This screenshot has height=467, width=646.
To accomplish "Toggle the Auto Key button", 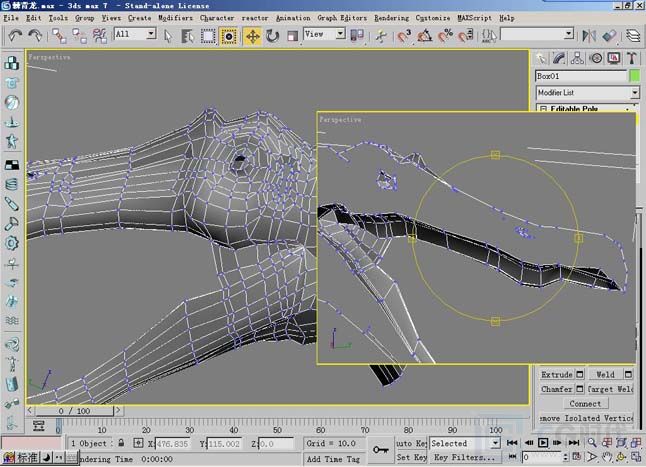I will pyautogui.click(x=411, y=443).
